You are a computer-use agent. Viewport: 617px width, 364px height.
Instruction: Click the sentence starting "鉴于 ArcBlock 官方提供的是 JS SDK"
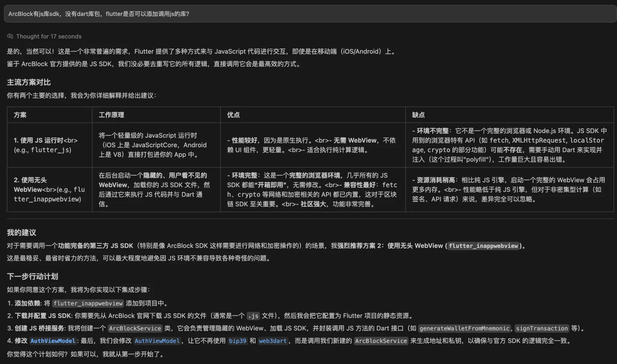click(x=154, y=64)
